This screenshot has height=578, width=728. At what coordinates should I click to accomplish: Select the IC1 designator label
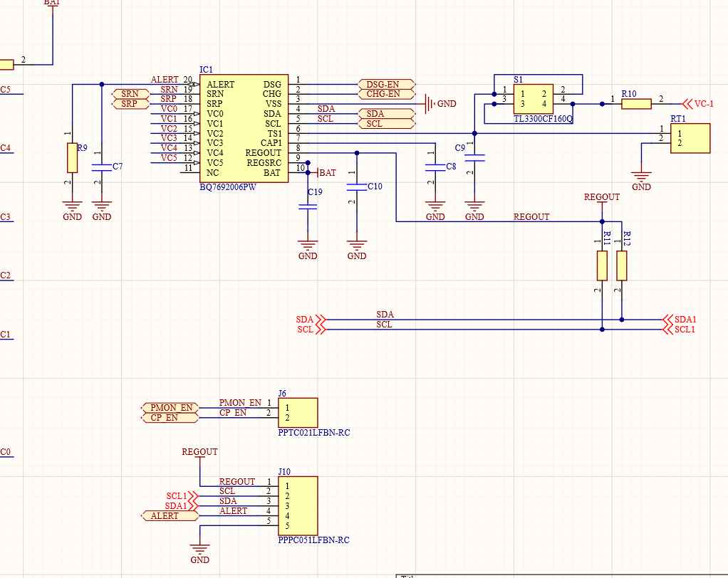coord(206,70)
